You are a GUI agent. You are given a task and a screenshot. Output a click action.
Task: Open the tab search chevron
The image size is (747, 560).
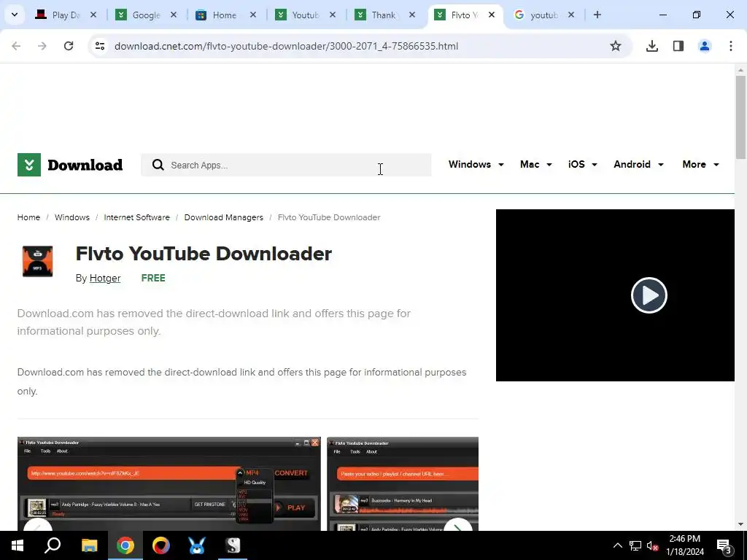point(15,15)
